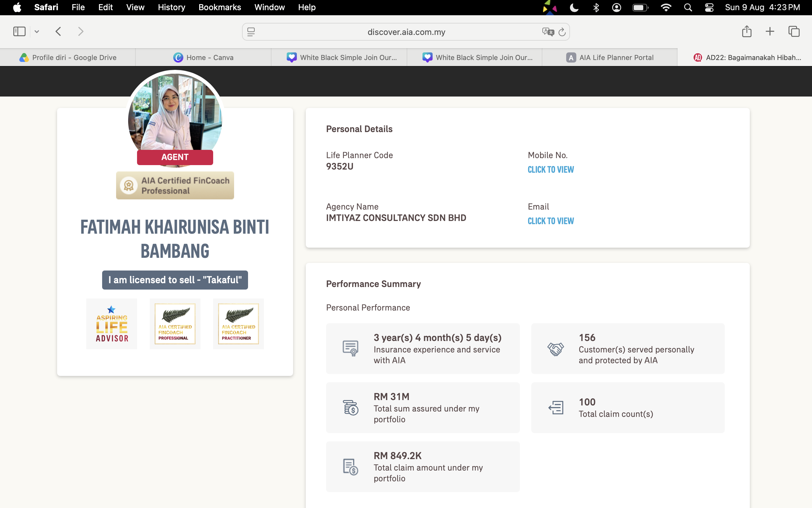Switch to second White Black Simple Join Our tab
The height and width of the screenshot is (508, 812).
point(475,57)
